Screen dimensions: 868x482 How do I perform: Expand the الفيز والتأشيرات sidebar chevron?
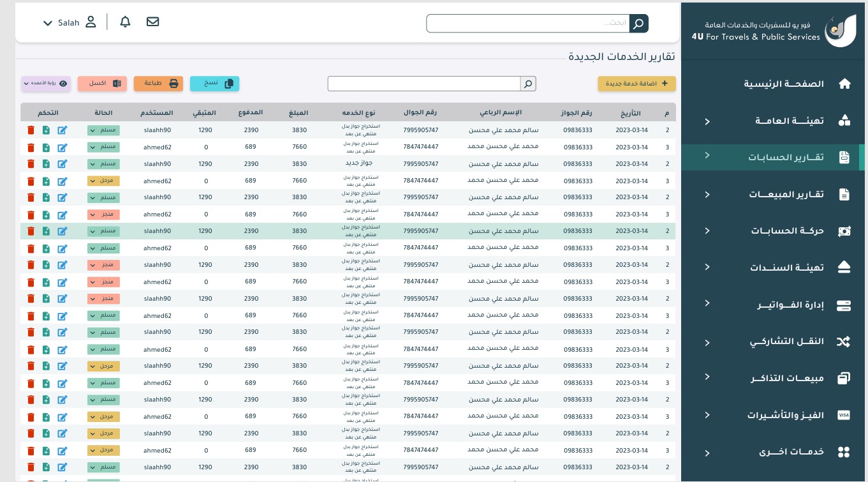click(707, 415)
